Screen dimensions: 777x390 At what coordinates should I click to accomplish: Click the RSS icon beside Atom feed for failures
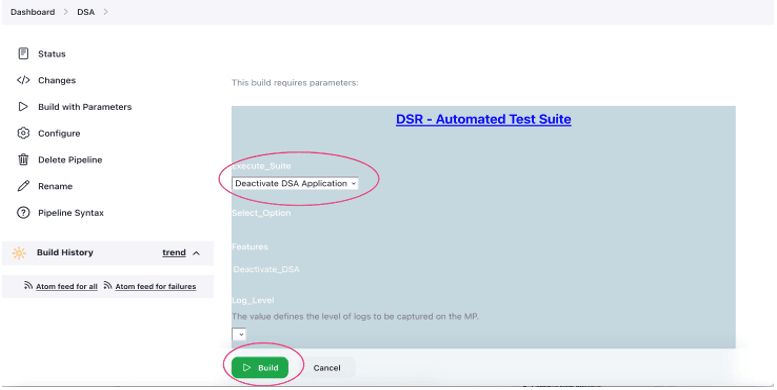108,286
